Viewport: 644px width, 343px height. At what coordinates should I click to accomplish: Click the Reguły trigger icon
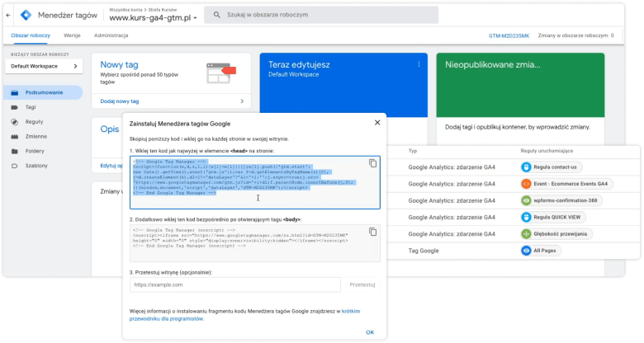[14, 122]
